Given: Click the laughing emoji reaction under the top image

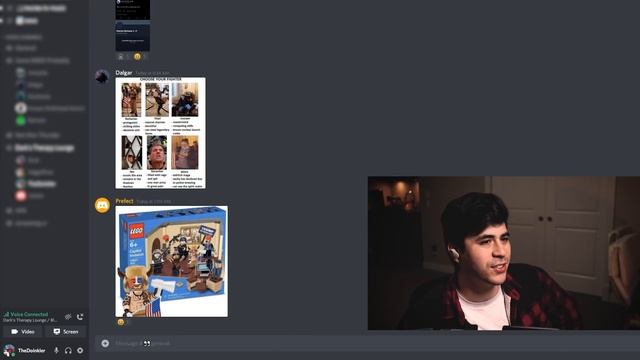Looking at the screenshot, I should click(137, 57).
